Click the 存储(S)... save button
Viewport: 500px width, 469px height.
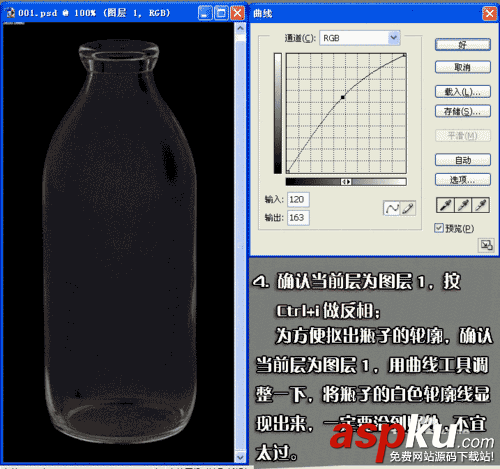click(x=463, y=111)
